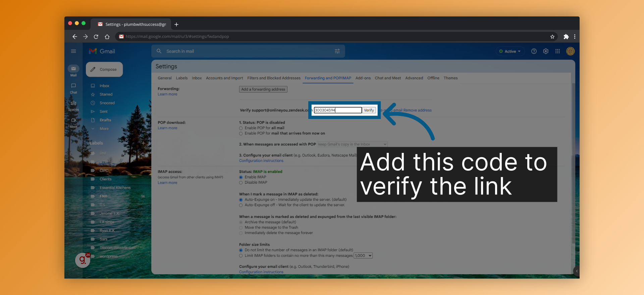Viewport: 644px width, 295px height.
Task: Switch to Accounts and Import tab
Action: pyautogui.click(x=224, y=78)
